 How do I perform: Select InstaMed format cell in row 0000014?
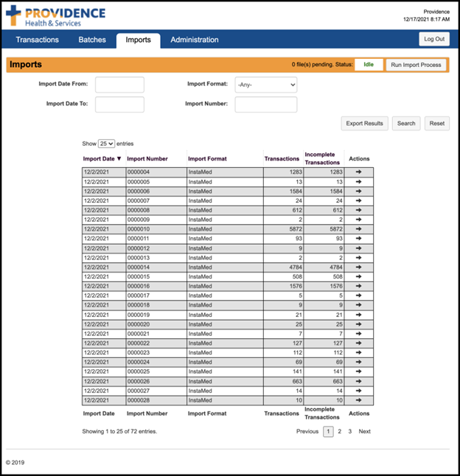[x=225, y=267]
